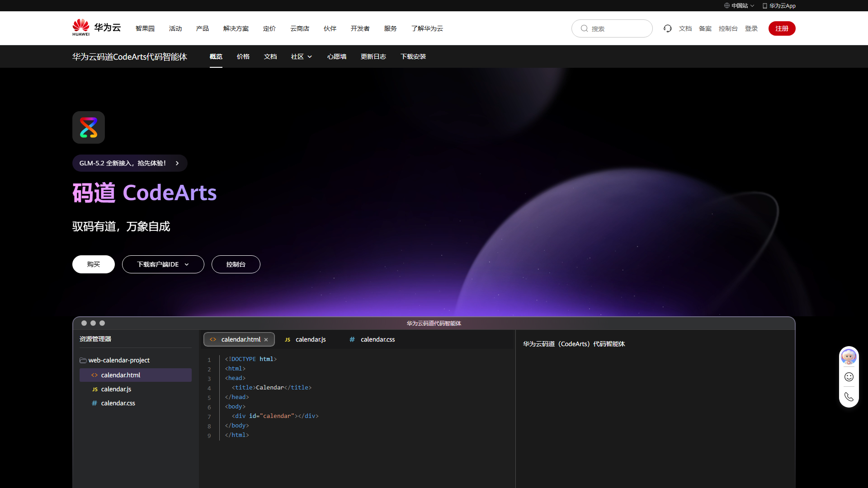
Task: Click the 驭码有道，万象自成 tagline
Action: 121,226
